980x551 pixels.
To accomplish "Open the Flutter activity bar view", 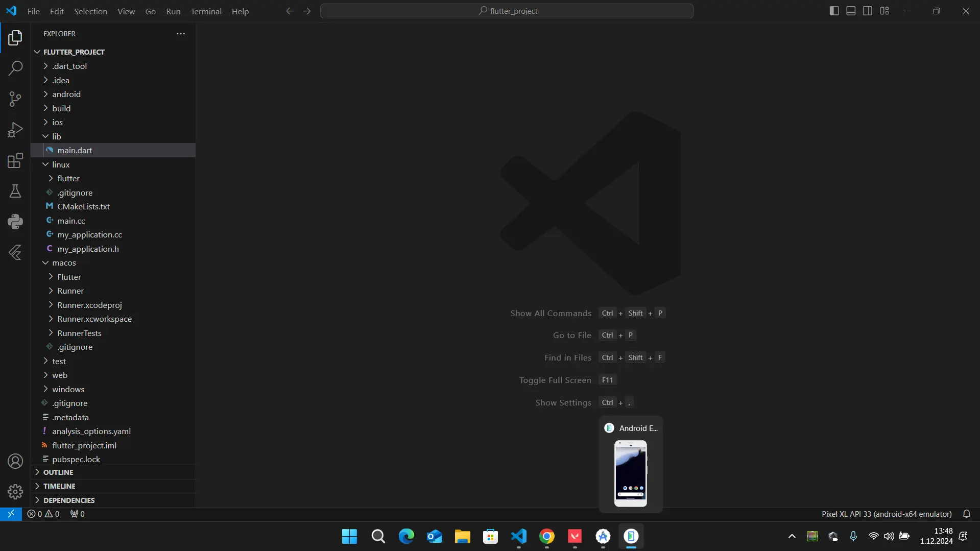I will coord(15,252).
